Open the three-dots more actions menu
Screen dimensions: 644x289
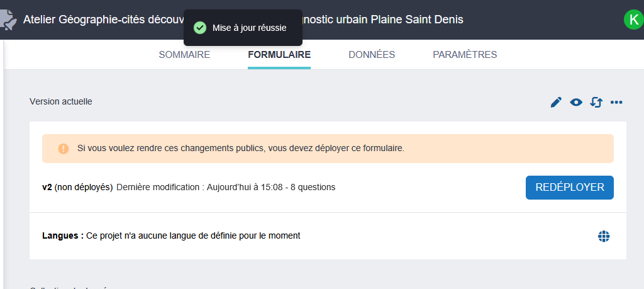pos(616,102)
